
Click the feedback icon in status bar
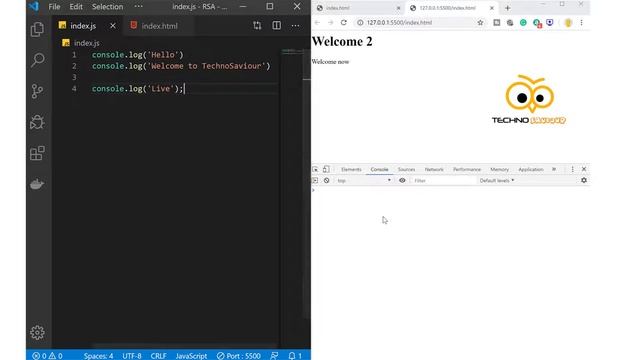274,356
